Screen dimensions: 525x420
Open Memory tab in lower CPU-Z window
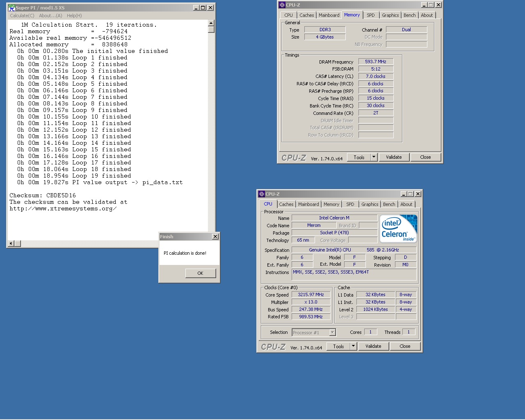tap(331, 204)
